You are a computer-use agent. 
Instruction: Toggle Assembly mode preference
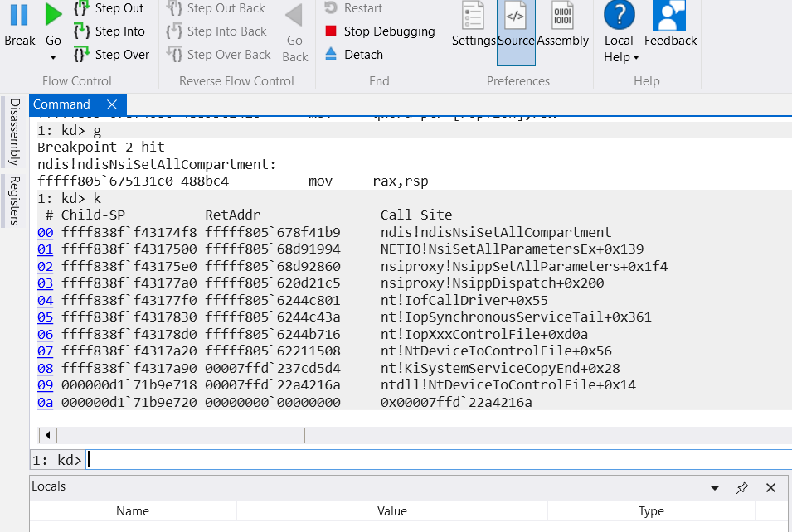(562, 25)
